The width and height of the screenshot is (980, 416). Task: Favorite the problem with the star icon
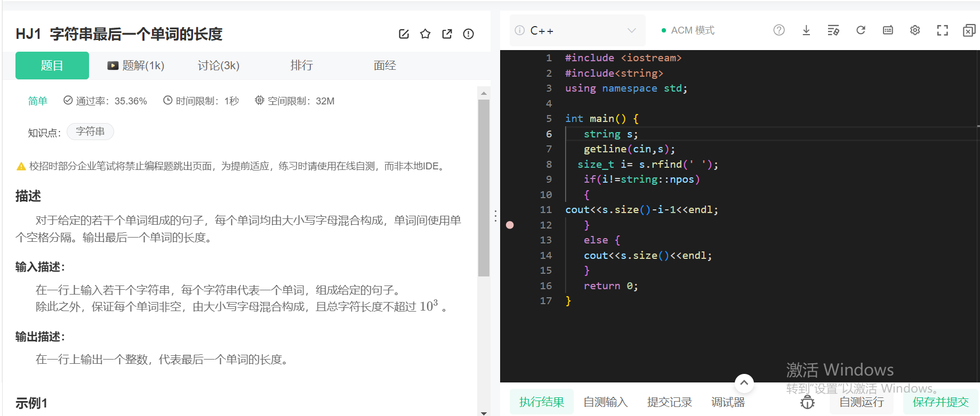(425, 34)
